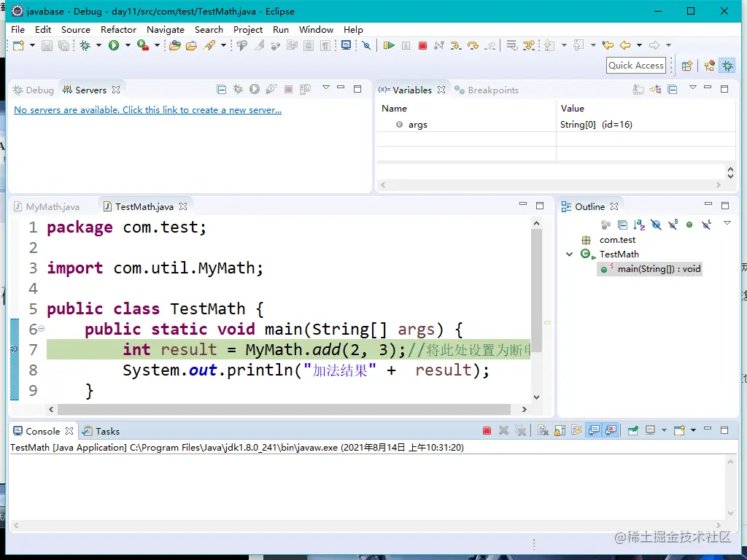Switch to the Debug view tab

[34, 90]
